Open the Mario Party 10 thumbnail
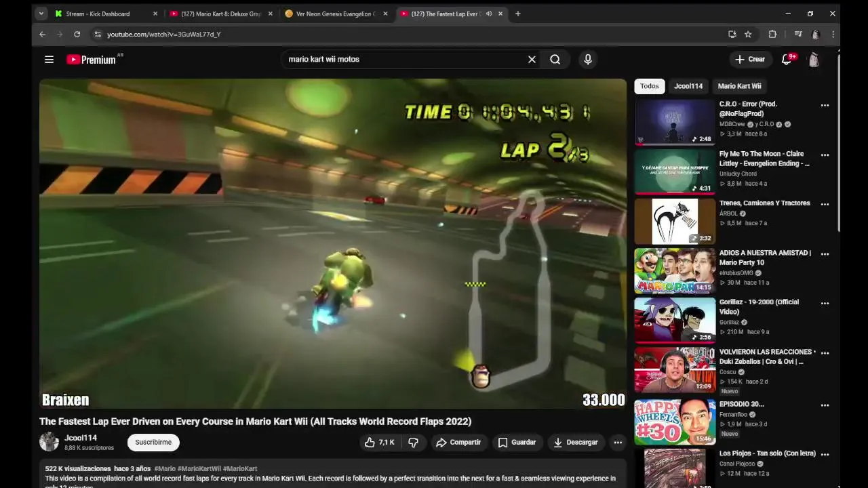This screenshot has height=488, width=868. click(675, 271)
